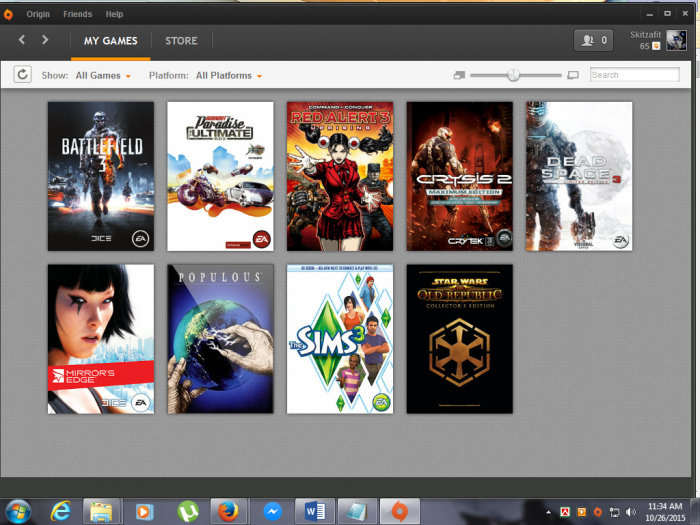Click the Origin points coin icon
Viewport: 700px width, 525px height.
tap(656, 46)
